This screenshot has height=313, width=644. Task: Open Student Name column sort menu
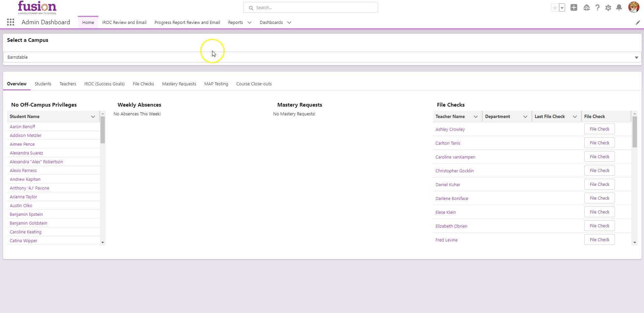[93, 117]
